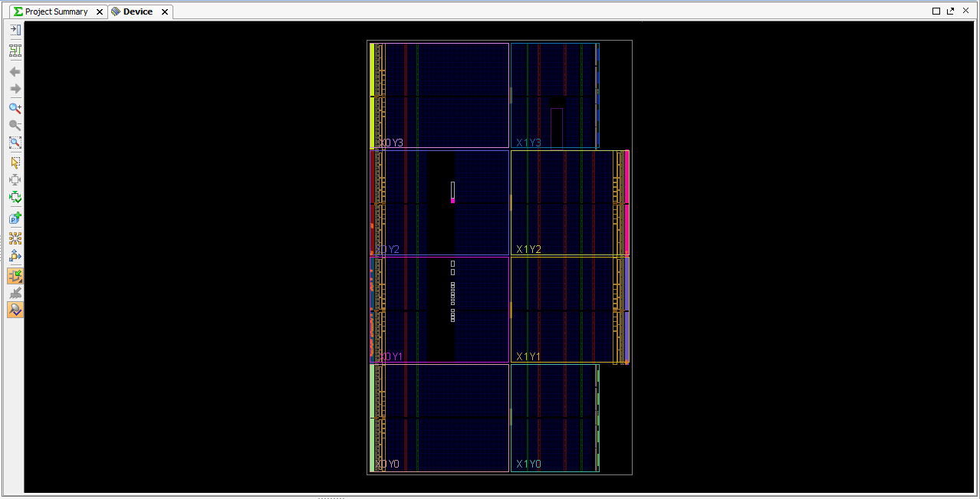Click the Zoom Out magnifier icon
Screen dimensions: 980x499
(15, 125)
